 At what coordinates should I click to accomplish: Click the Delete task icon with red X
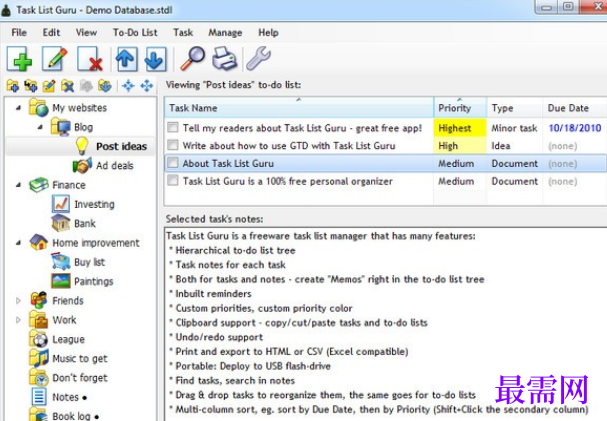click(x=90, y=59)
